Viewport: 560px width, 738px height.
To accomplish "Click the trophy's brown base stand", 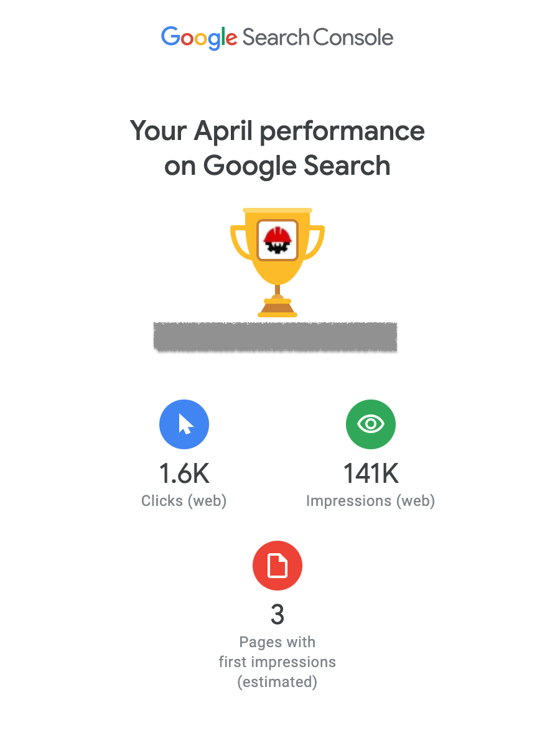I will [278, 307].
